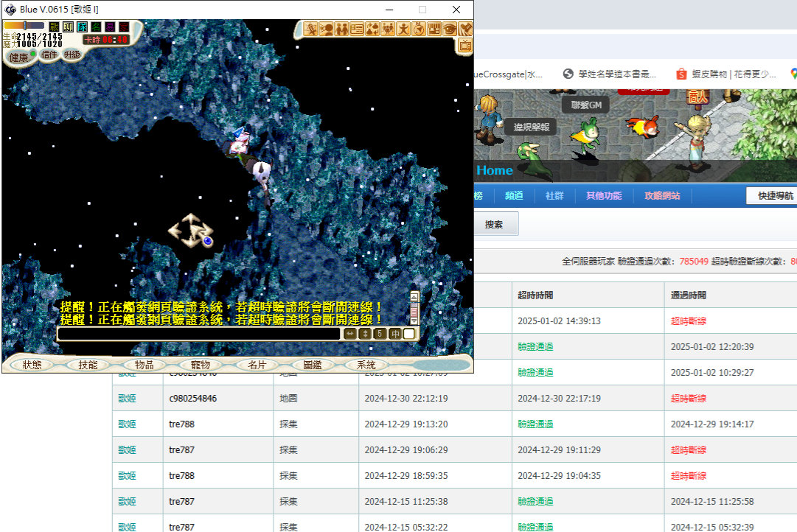This screenshot has width=797, height=532.
Task: Toggle the 家 family switch
Action: (124, 27)
